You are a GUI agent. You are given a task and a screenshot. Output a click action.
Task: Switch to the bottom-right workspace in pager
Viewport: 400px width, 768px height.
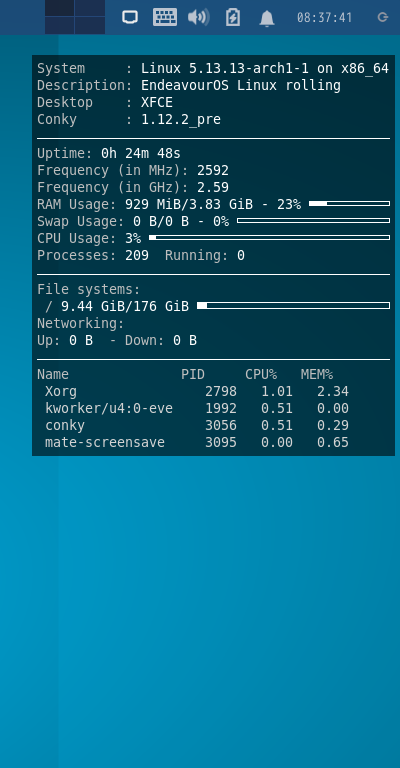click(90, 25)
